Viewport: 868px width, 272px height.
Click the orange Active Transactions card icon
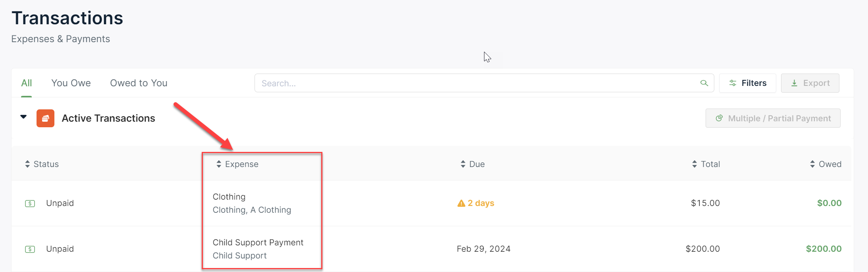[45, 119]
